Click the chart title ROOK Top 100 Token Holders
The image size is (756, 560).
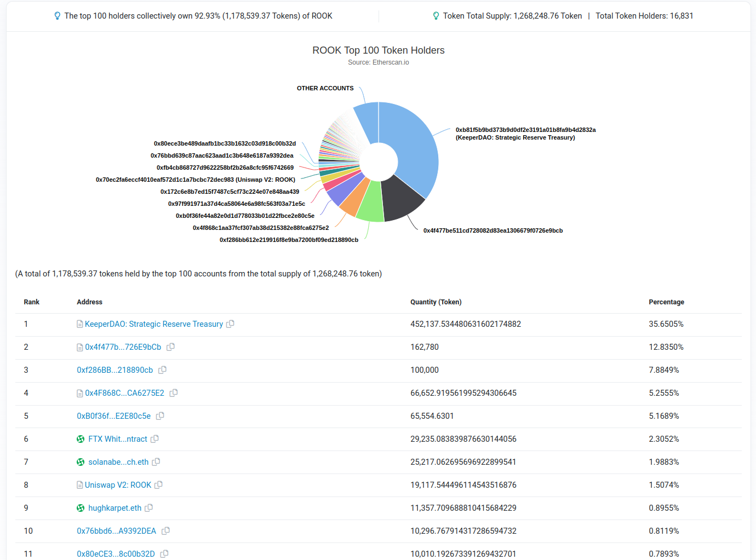[x=379, y=50]
